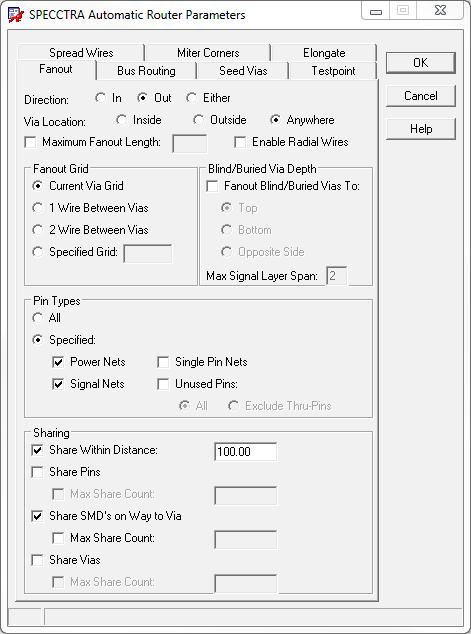Enable the Maximum Fanout Length checkbox
The image size is (471, 634).
(x=30, y=142)
